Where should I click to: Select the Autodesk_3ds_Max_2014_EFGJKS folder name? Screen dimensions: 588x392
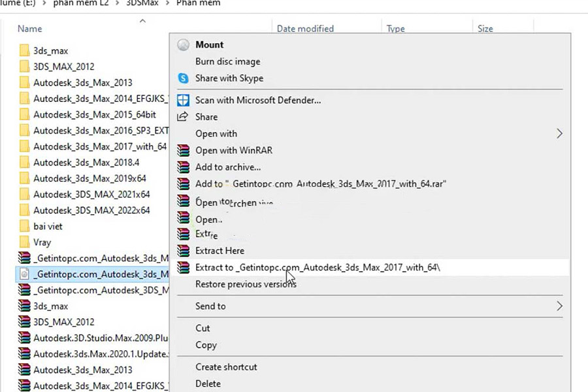click(x=101, y=99)
